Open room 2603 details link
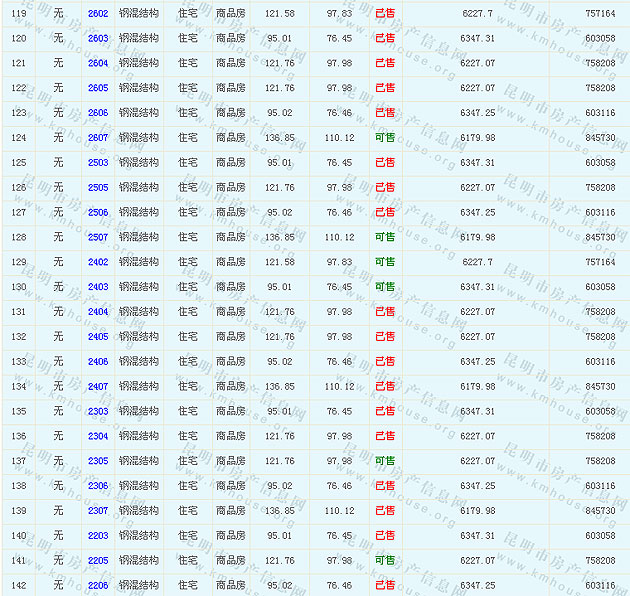This screenshot has width=630, height=596. point(98,38)
